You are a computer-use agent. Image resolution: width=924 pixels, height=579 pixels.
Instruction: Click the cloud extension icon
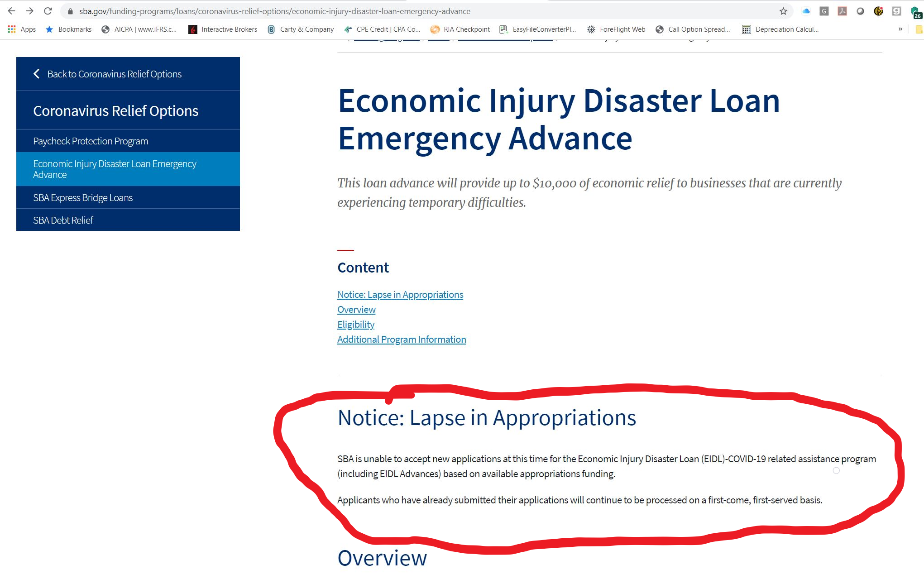click(x=806, y=11)
